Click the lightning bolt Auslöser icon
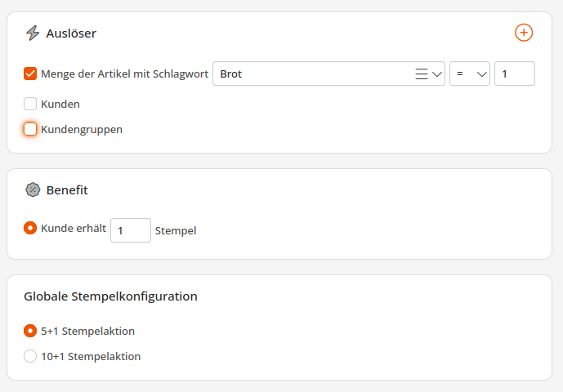Screen dimensions: 563x392 [33, 33]
